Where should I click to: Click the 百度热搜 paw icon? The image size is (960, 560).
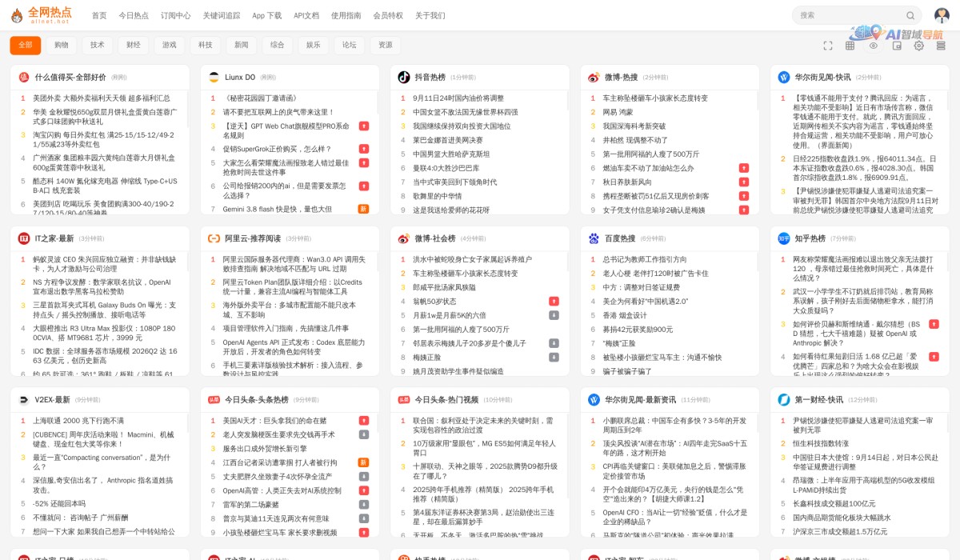coord(594,238)
